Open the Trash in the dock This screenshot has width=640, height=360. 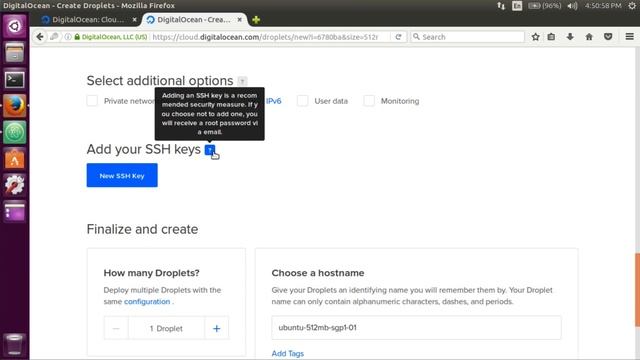pos(15,344)
